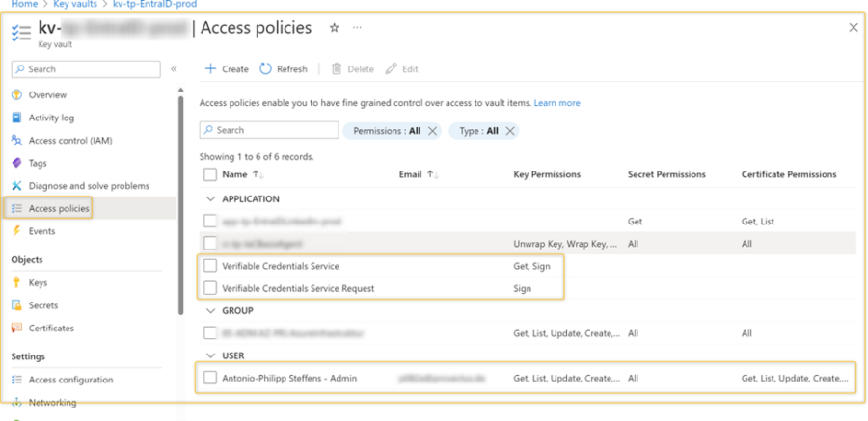The height and width of the screenshot is (421, 868).
Task: Click the Events lightning icon
Action: pos(16,230)
